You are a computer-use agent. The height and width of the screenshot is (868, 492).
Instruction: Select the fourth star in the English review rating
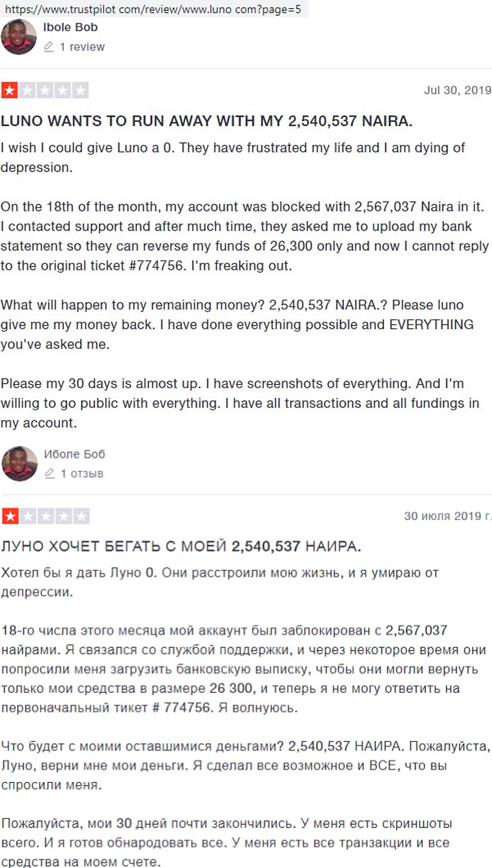click(63, 91)
